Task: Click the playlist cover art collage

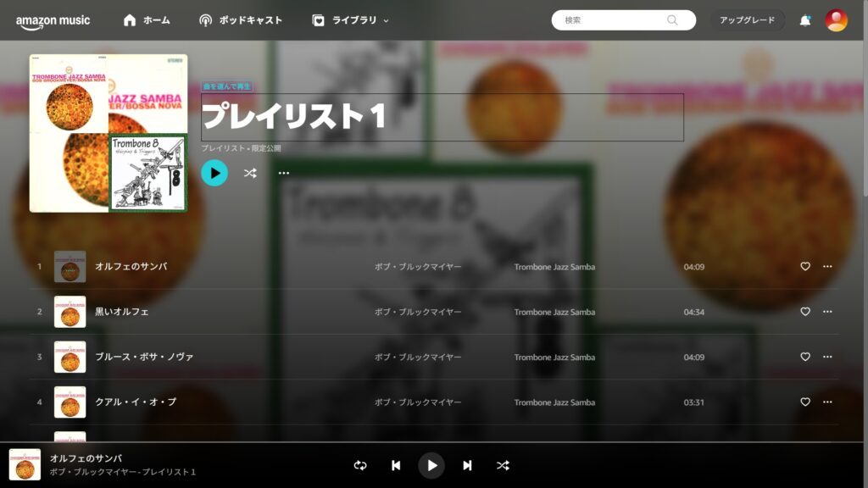Action: point(108,133)
